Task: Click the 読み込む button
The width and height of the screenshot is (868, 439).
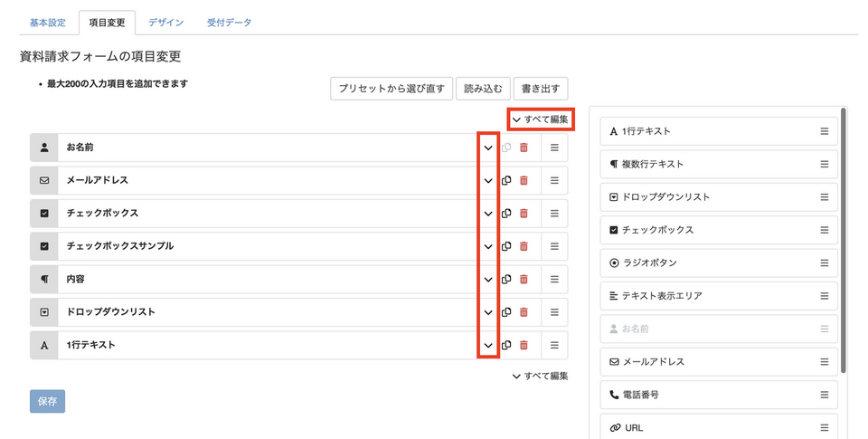Action: tap(483, 89)
